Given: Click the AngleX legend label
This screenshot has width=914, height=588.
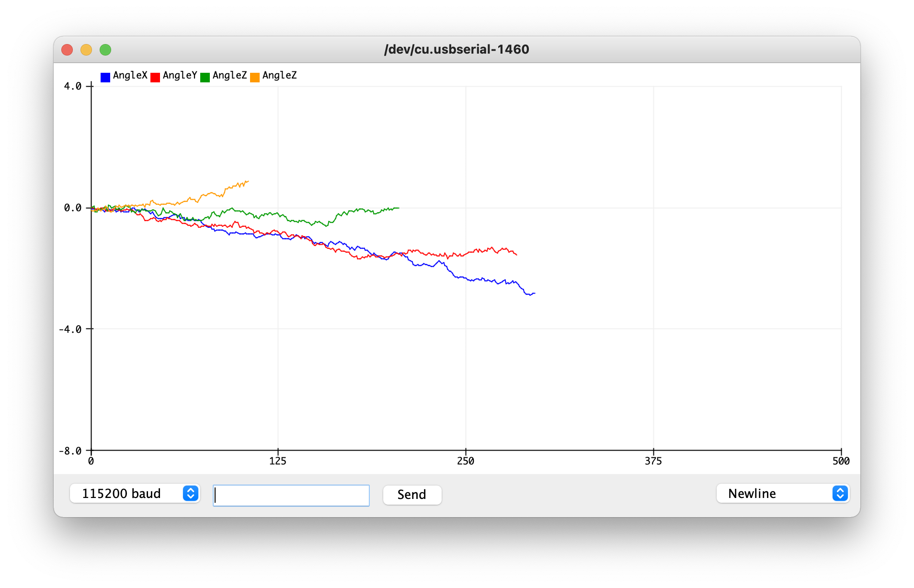Looking at the screenshot, I should 130,75.
